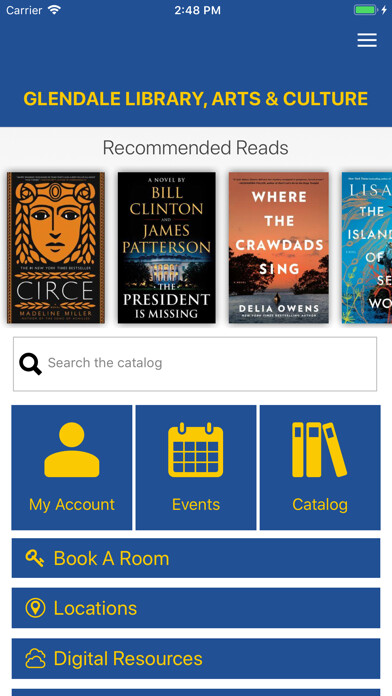
Task: Open the Circe book cover
Action: coord(56,248)
